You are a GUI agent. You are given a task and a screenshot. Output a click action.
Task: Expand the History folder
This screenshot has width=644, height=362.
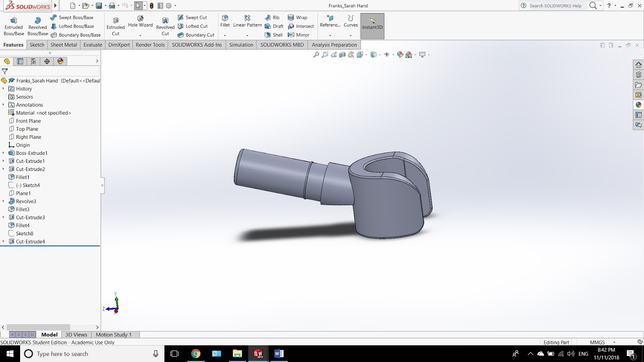[x=3, y=88]
